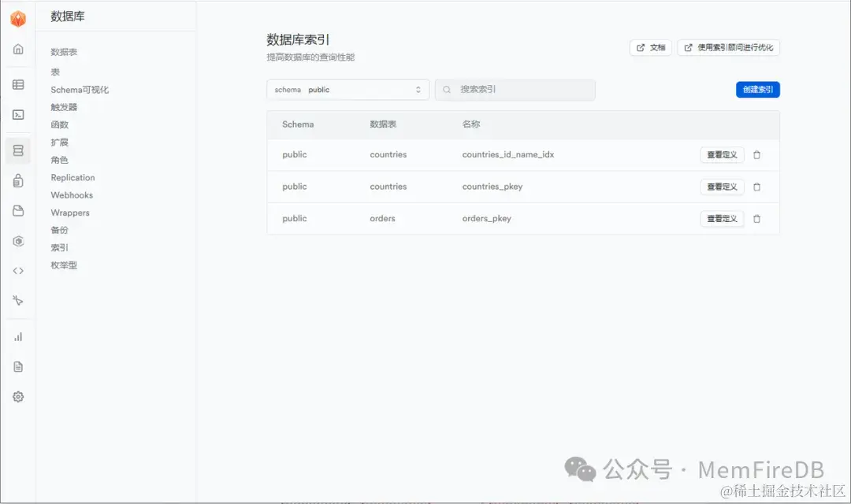Open the Edge functions hexagon icon
The width and height of the screenshot is (851, 504).
[18, 241]
